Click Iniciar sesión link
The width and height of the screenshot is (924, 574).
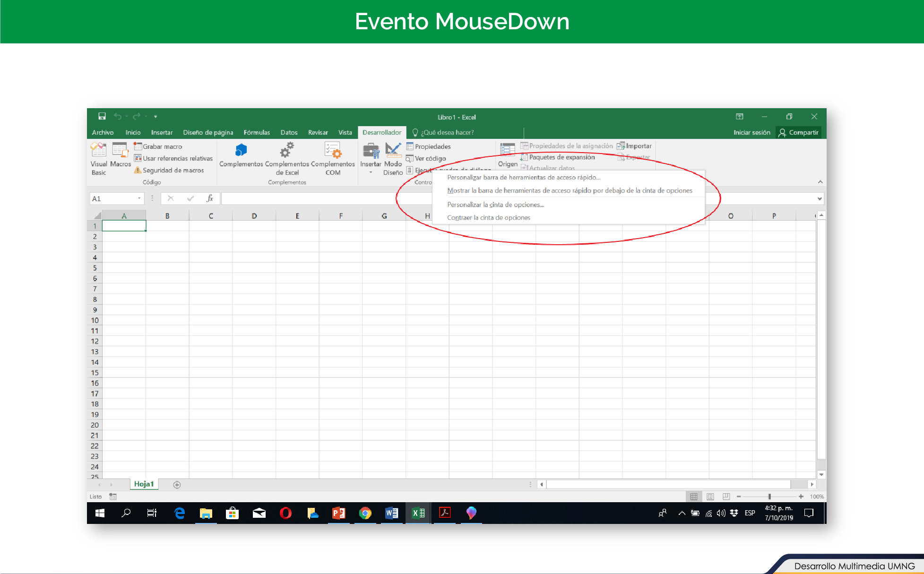pyautogui.click(x=751, y=132)
